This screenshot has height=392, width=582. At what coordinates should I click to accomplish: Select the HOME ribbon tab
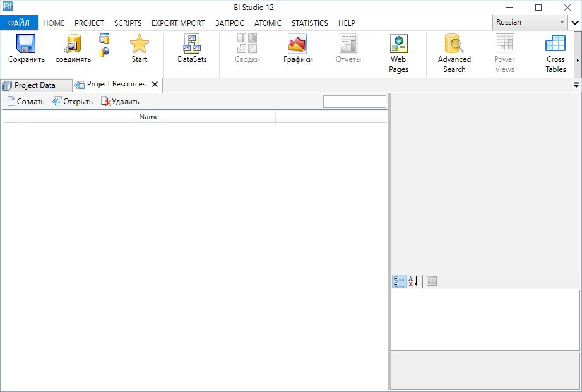54,23
